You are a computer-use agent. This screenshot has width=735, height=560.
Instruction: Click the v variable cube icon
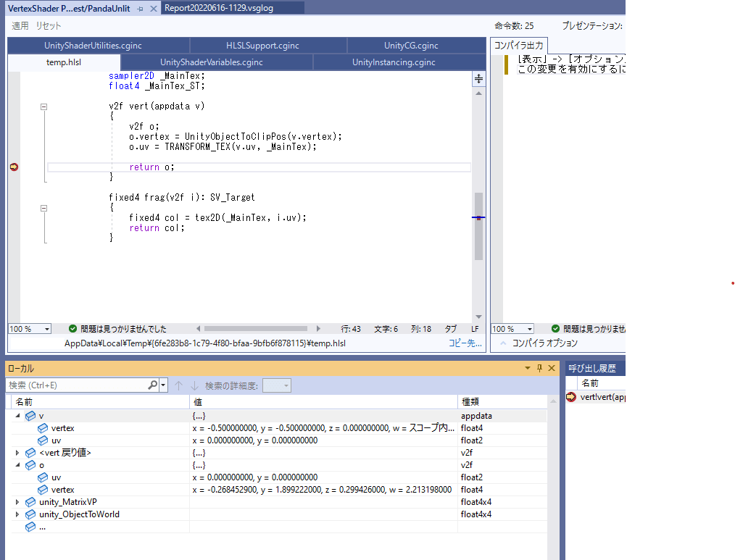pos(30,416)
